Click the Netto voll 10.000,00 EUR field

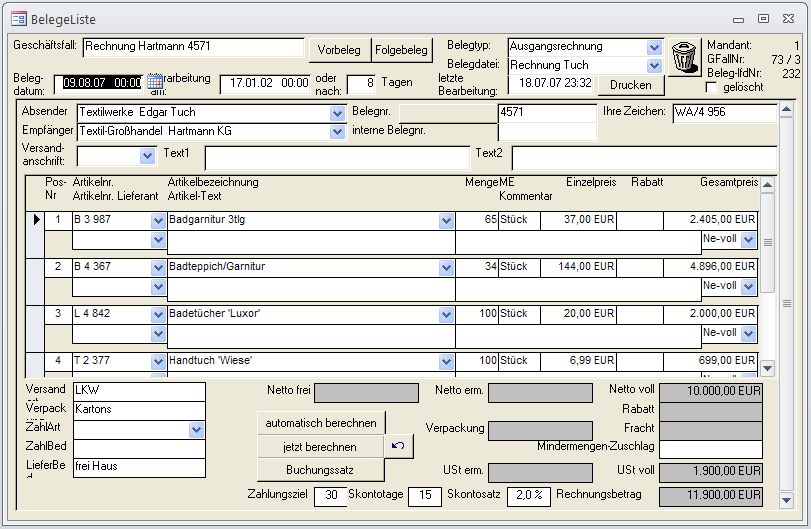tap(710, 391)
